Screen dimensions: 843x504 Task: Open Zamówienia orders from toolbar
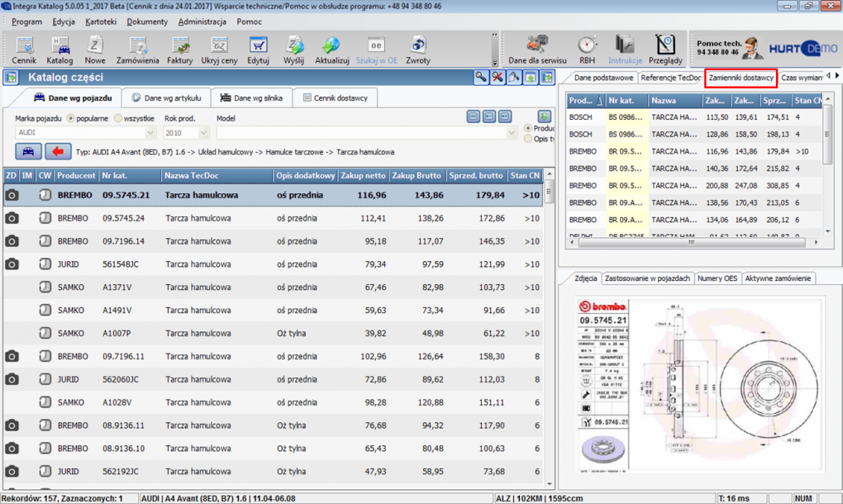coord(138,50)
